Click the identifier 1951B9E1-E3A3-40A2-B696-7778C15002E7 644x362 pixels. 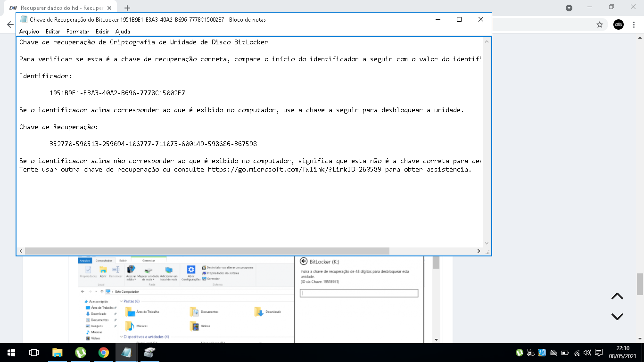117,93
